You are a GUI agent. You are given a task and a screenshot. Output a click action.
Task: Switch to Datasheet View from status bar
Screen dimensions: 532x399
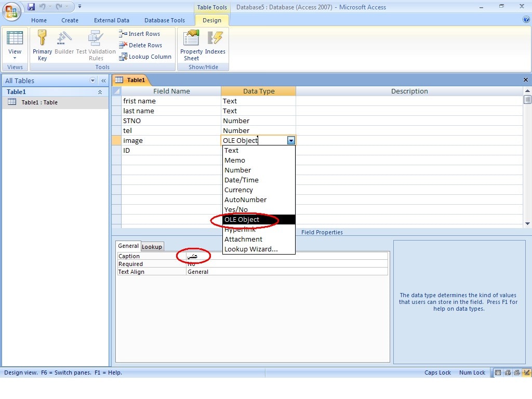coord(498,373)
